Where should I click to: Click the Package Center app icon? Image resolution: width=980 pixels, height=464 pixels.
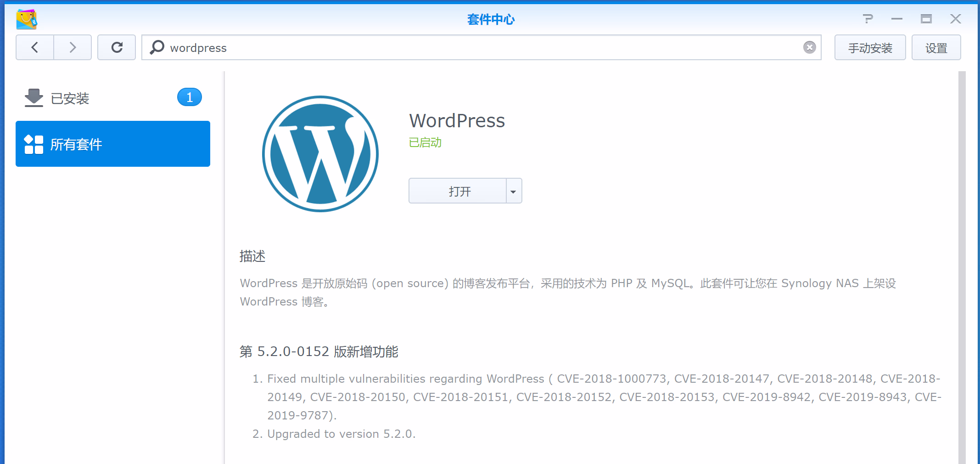pyautogui.click(x=27, y=19)
